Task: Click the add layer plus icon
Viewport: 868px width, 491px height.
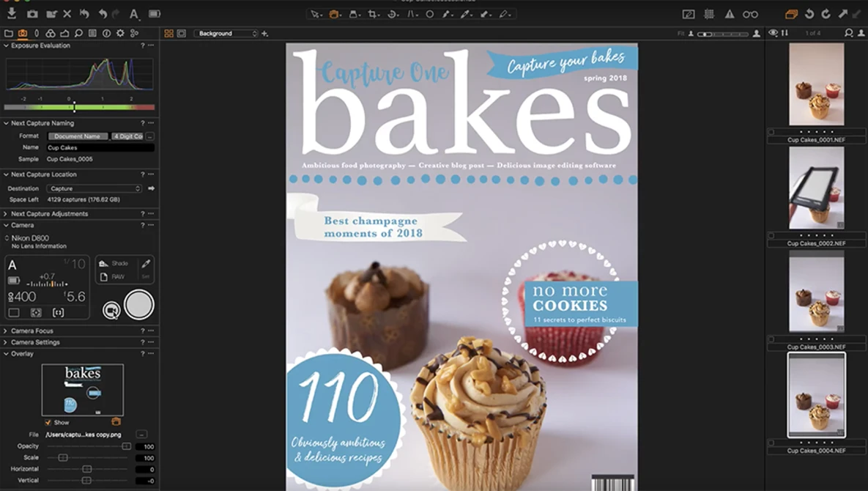Action: point(264,34)
